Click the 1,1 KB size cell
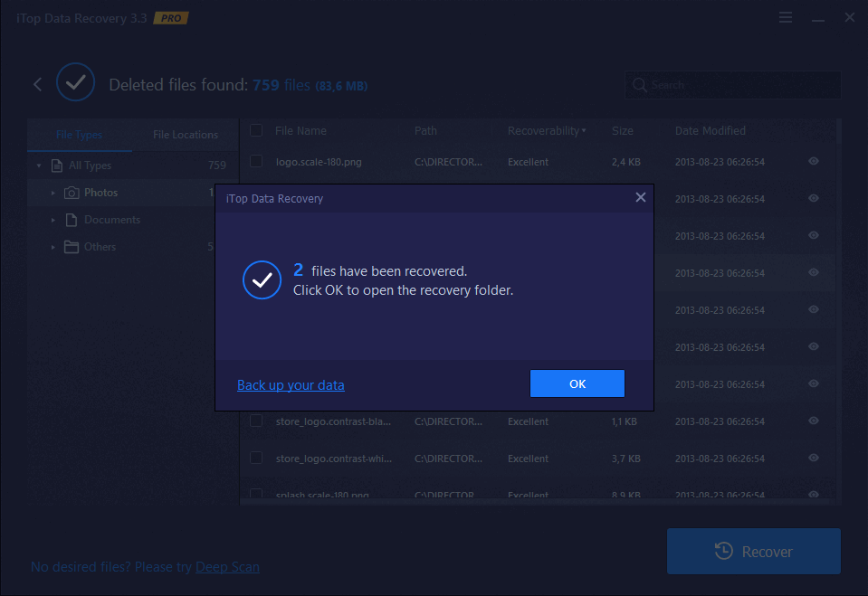This screenshot has height=596, width=868. pos(624,421)
